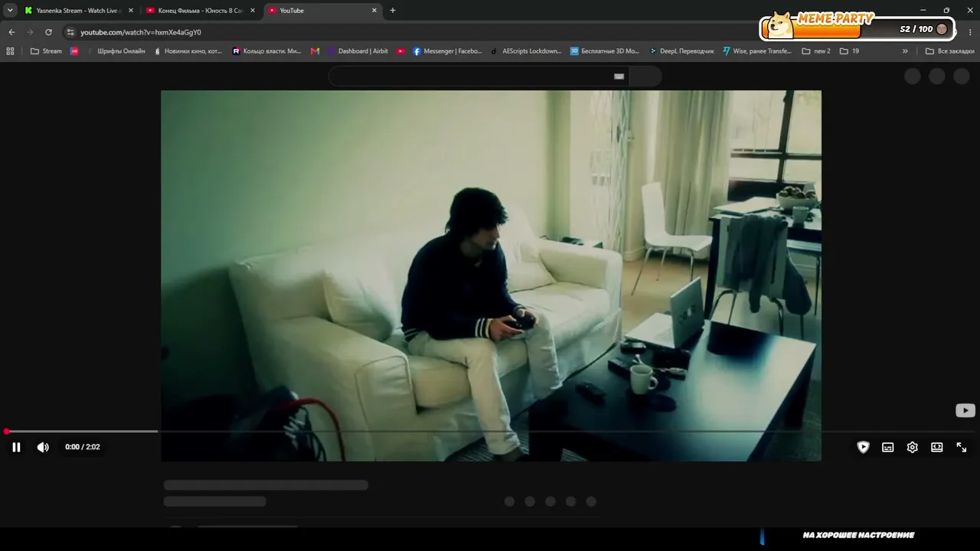Open the Chrome three-dot menu
Viewport: 980px width, 551px height.
971,32
